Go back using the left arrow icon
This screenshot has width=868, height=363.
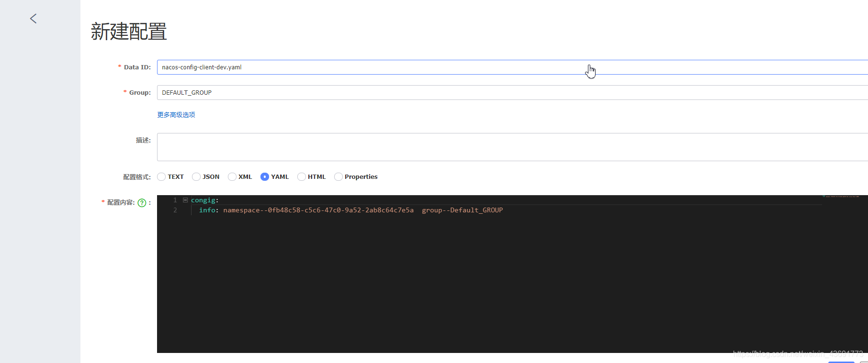tap(33, 19)
